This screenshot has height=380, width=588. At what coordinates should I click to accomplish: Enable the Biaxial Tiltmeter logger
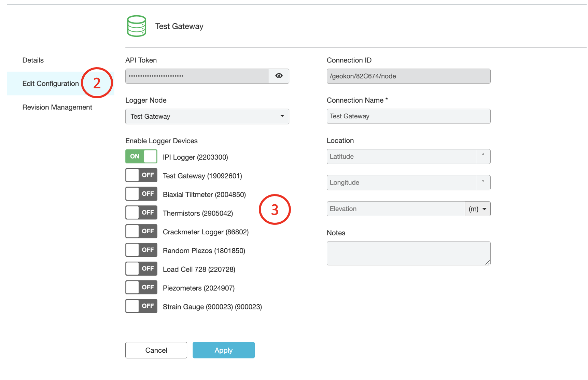[x=141, y=194]
